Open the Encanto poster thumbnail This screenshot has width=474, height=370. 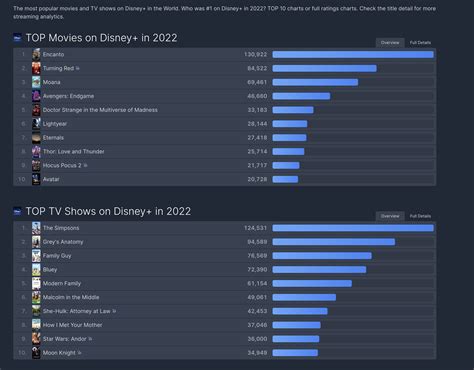(x=36, y=54)
